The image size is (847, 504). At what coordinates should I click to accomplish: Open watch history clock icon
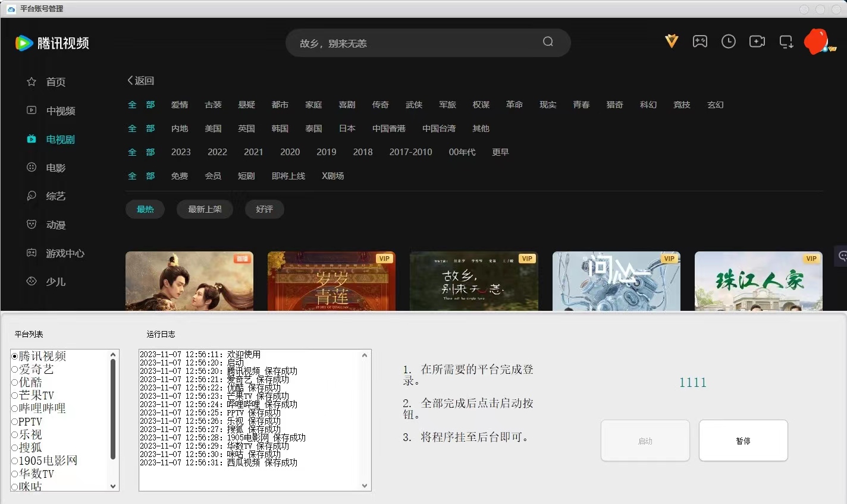point(729,41)
